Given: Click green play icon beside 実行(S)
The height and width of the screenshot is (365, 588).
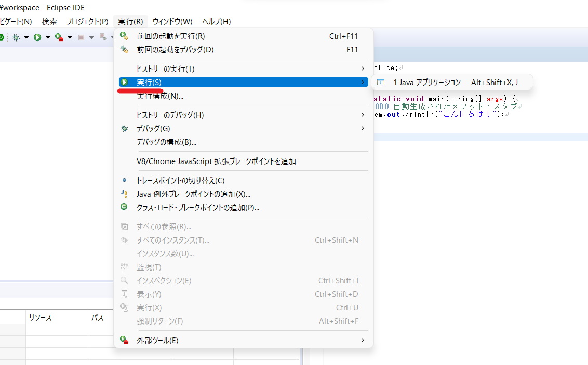Looking at the screenshot, I should (x=124, y=82).
